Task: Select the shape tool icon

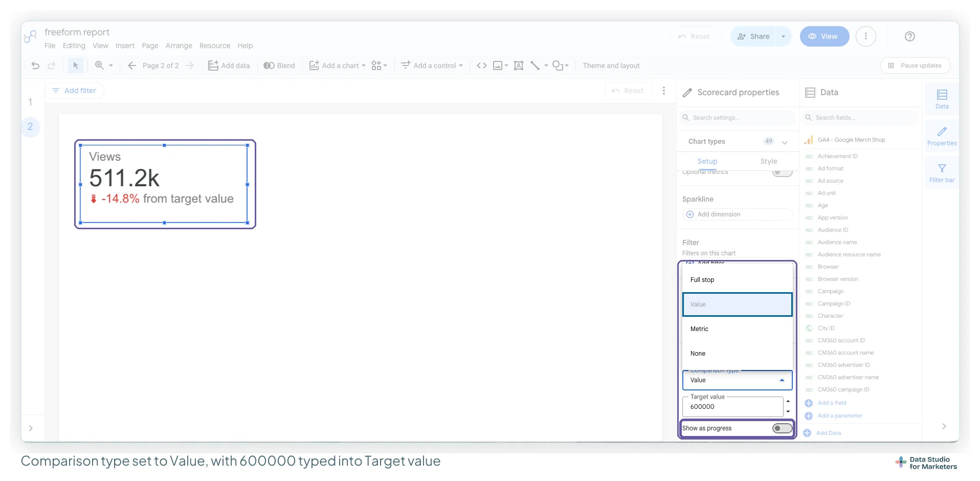Action: [558, 65]
